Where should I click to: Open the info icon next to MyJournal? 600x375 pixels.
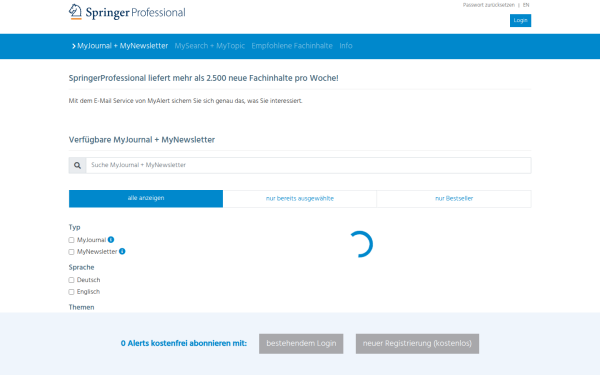[111, 240]
